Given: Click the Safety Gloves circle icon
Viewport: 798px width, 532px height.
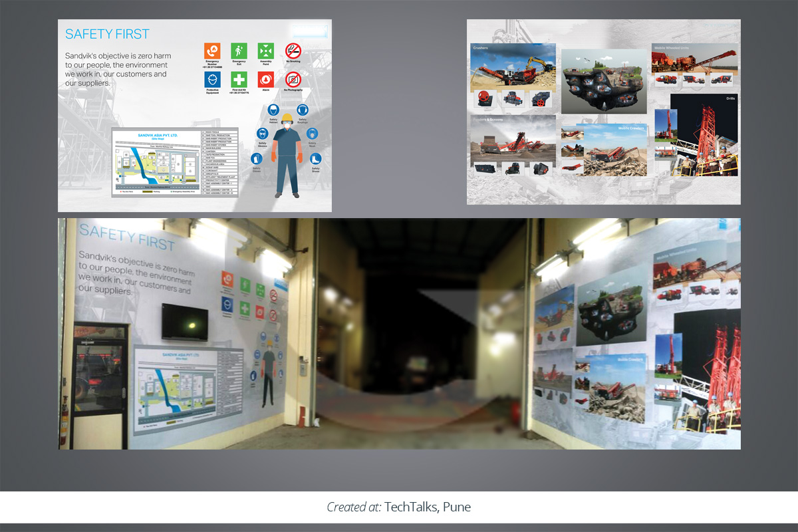Looking at the screenshot, I should (x=257, y=159).
